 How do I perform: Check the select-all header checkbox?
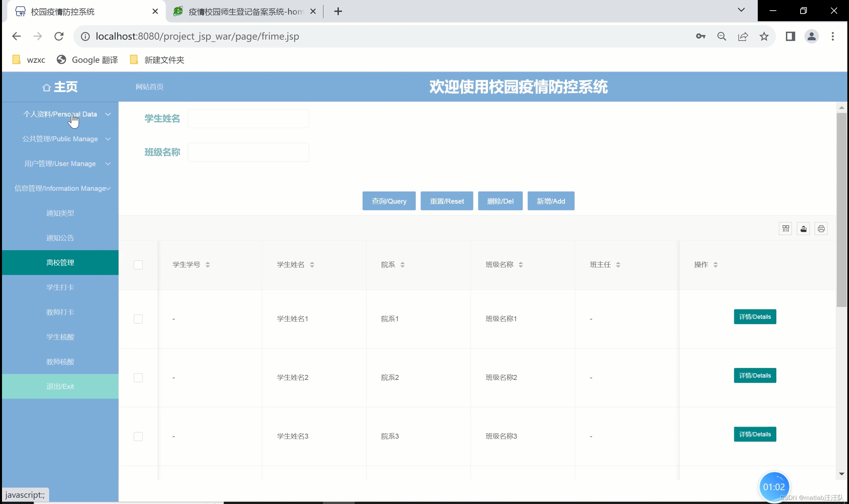(x=138, y=264)
